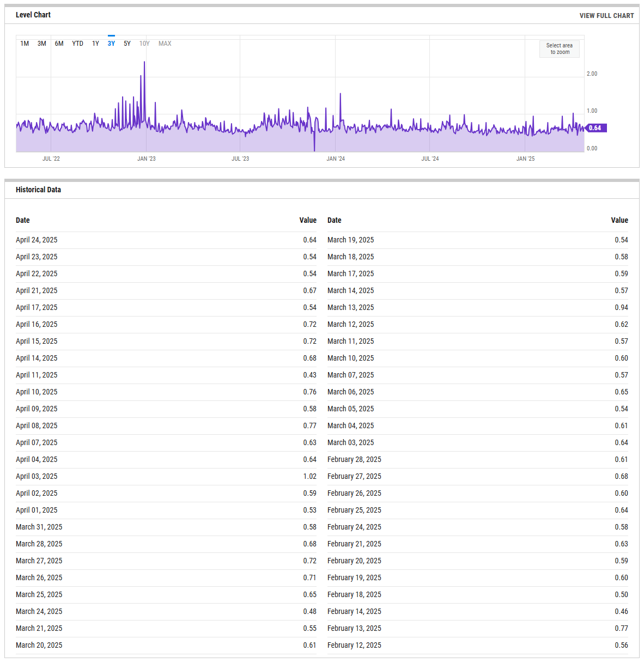
Task: Select the April 11, 2025 date cell
Action: [37, 375]
